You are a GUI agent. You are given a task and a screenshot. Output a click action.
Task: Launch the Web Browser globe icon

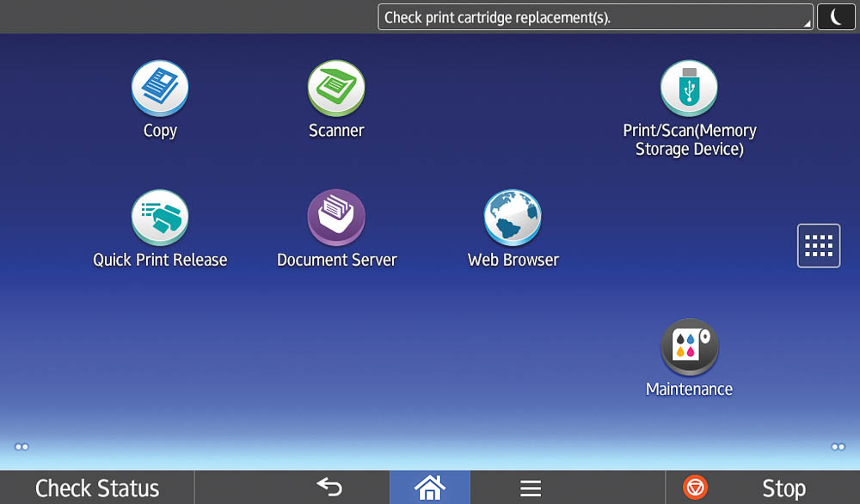point(513,218)
